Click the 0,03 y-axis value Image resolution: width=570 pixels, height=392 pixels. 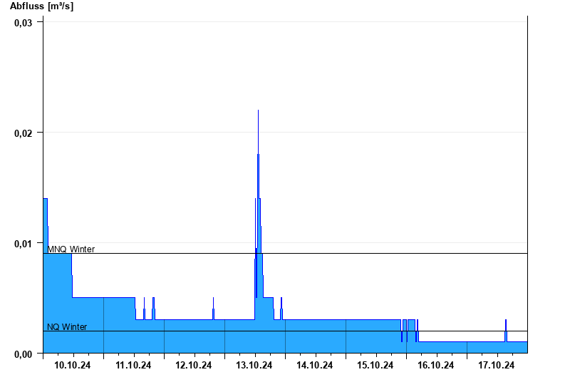(x=24, y=23)
